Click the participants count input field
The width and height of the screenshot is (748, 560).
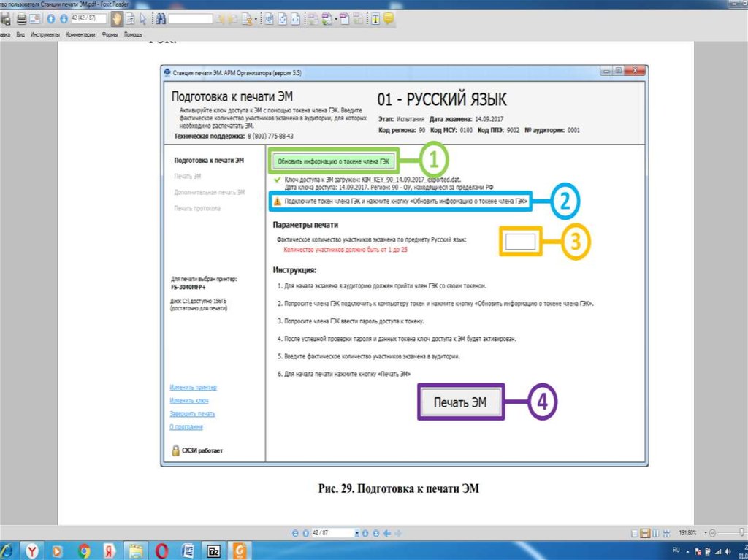(x=520, y=242)
